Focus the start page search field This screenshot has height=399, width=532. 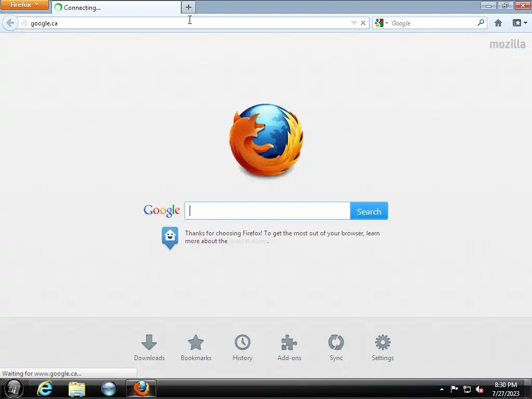pyautogui.click(x=268, y=211)
